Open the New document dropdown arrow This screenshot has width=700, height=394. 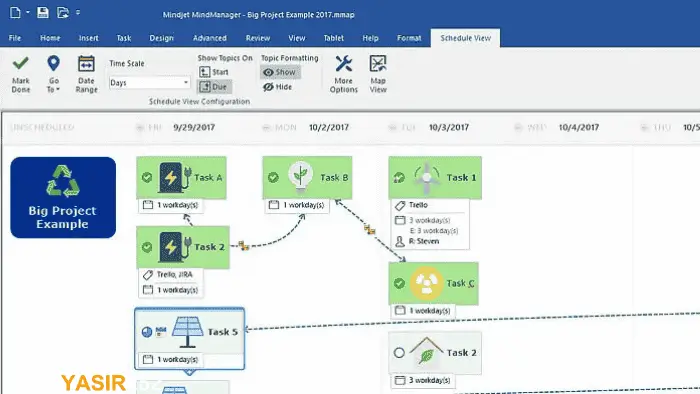pyautogui.click(x=28, y=12)
